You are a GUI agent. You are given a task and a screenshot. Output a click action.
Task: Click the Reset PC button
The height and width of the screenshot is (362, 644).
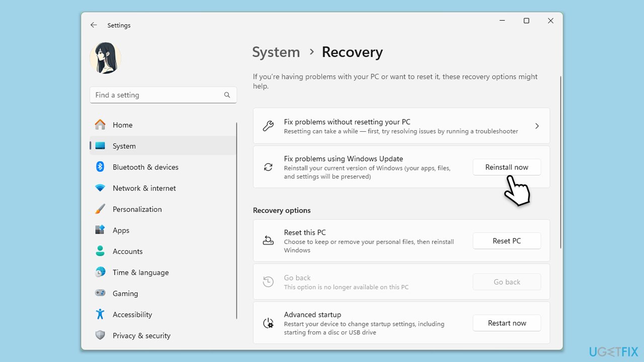[x=507, y=241]
